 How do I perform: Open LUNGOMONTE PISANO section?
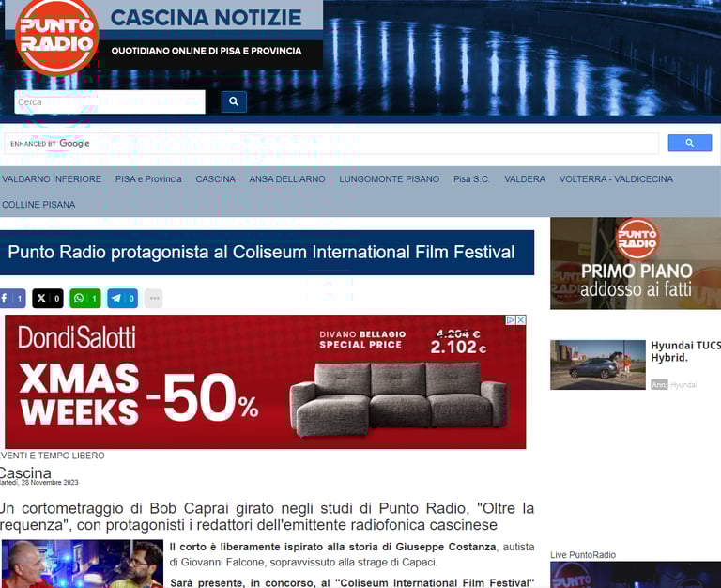pyautogui.click(x=389, y=179)
